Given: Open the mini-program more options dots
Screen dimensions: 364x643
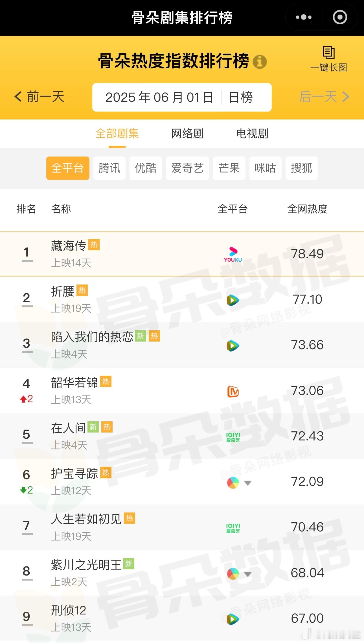Looking at the screenshot, I should (304, 17).
